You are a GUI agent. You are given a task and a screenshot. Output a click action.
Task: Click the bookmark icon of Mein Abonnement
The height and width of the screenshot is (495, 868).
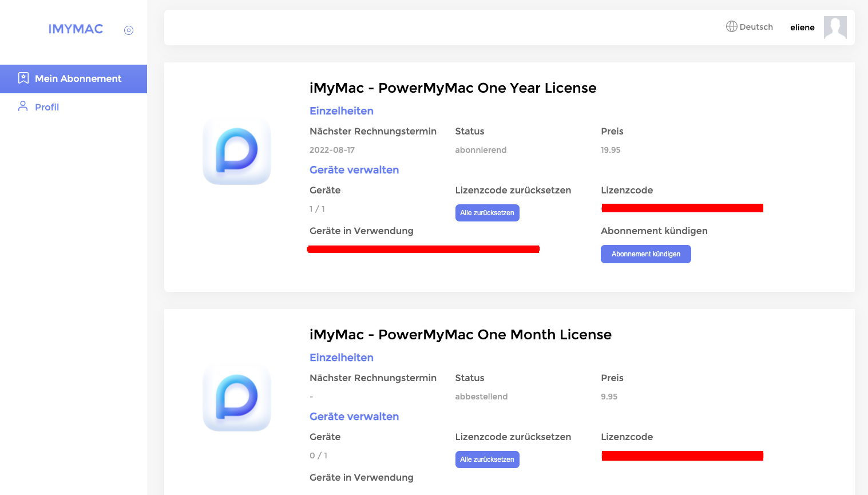(x=23, y=78)
